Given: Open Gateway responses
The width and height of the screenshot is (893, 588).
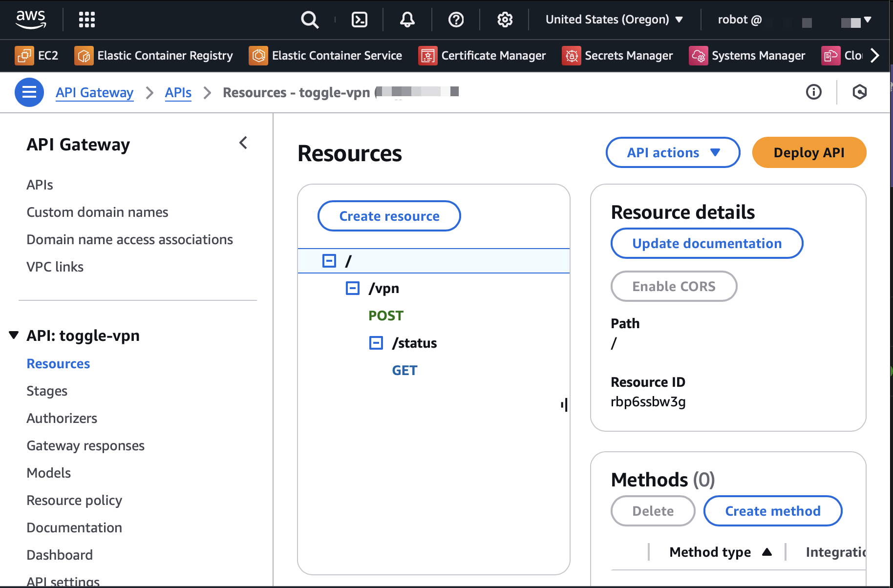Looking at the screenshot, I should pyautogui.click(x=85, y=445).
